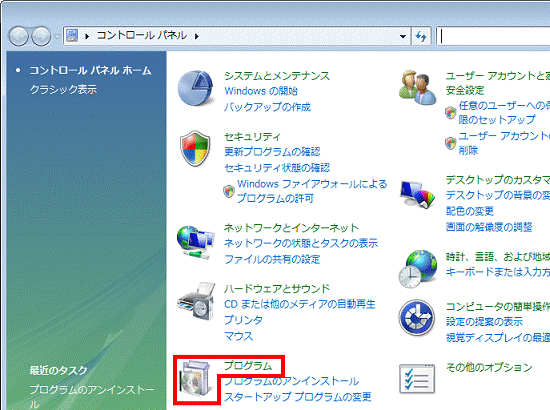This screenshot has height=410, width=550.
Task: Switch to クラシック表示 view
Action: pos(63,89)
